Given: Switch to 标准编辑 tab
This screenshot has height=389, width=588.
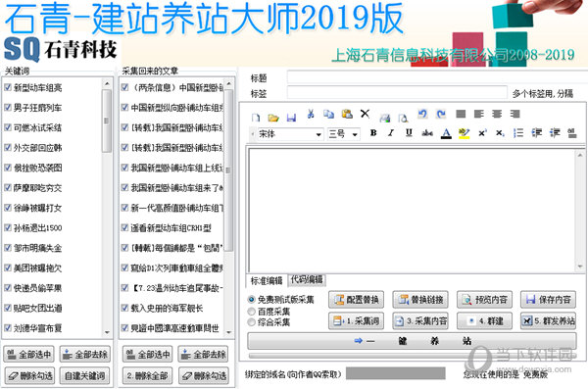Looking at the screenshot, I should (267, 280).
